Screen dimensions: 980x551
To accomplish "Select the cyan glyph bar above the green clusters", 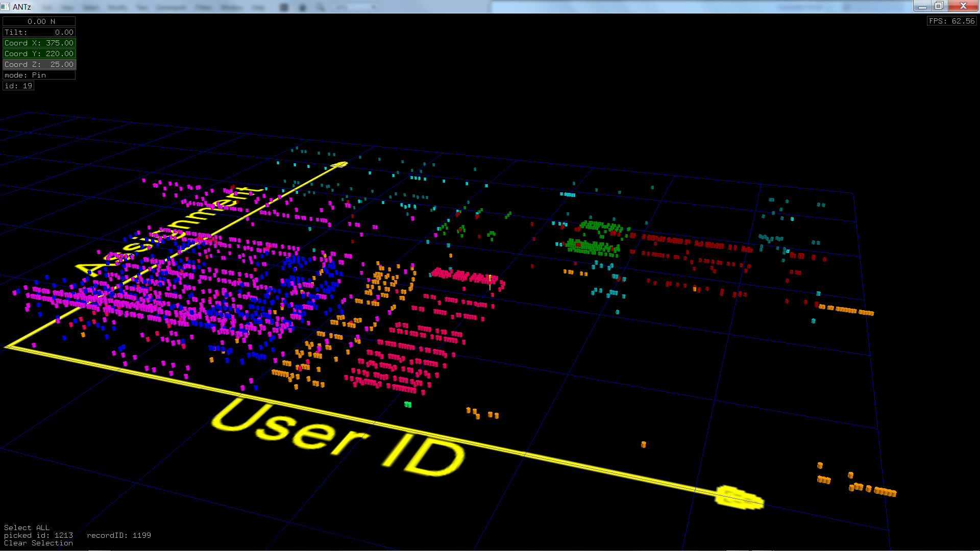I will (568, 194).
